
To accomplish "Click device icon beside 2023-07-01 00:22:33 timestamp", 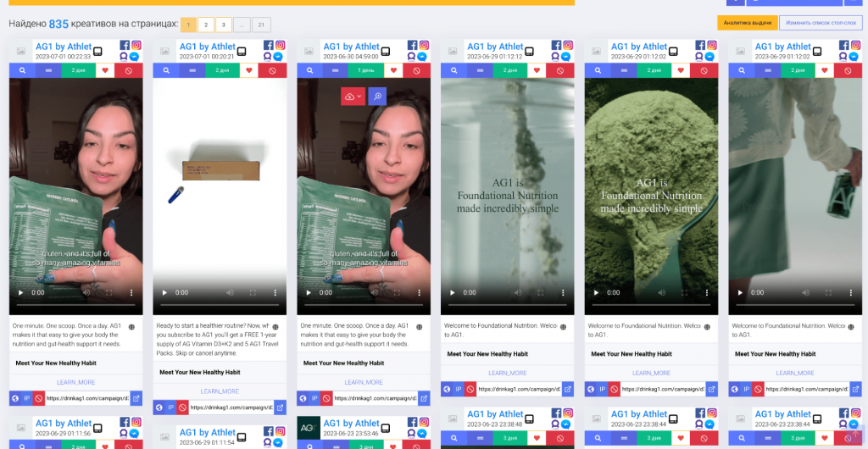I will point(97,52).
